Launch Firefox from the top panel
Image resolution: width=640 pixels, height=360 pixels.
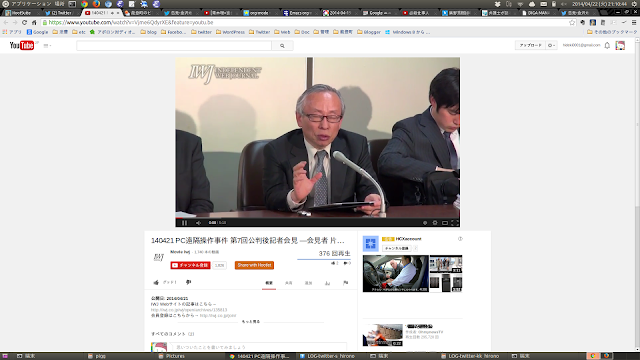[x=96, y=4]
